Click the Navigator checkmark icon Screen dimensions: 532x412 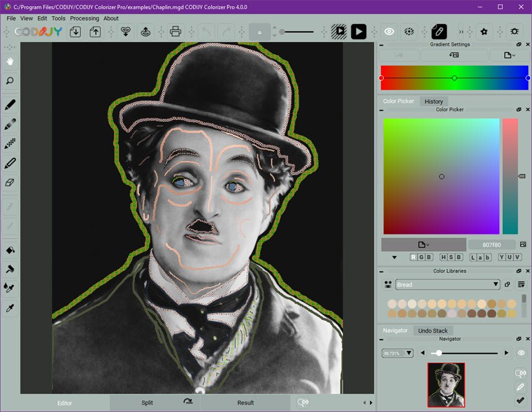(520, 400)
